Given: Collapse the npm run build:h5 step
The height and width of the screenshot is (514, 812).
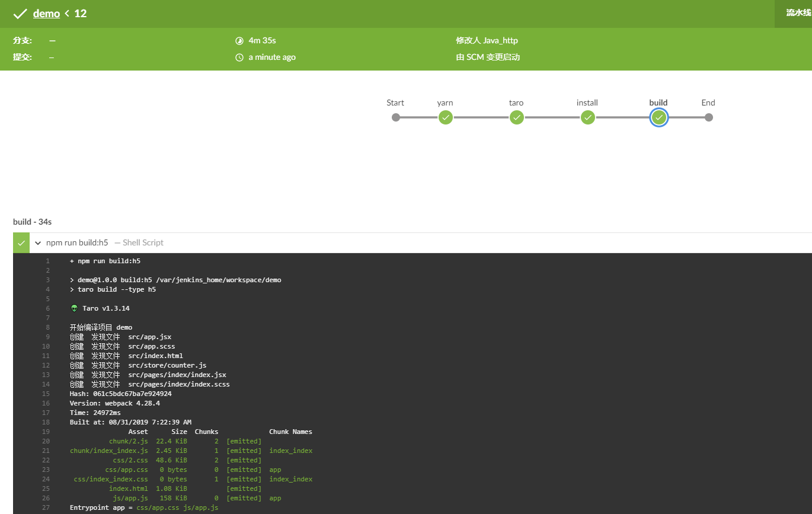Looking at the screenshot, I should (x=38, y=243).
